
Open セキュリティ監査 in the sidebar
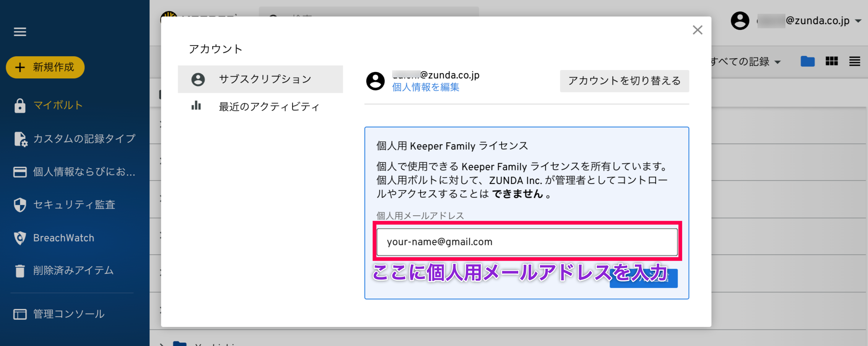tap(74, 205)
